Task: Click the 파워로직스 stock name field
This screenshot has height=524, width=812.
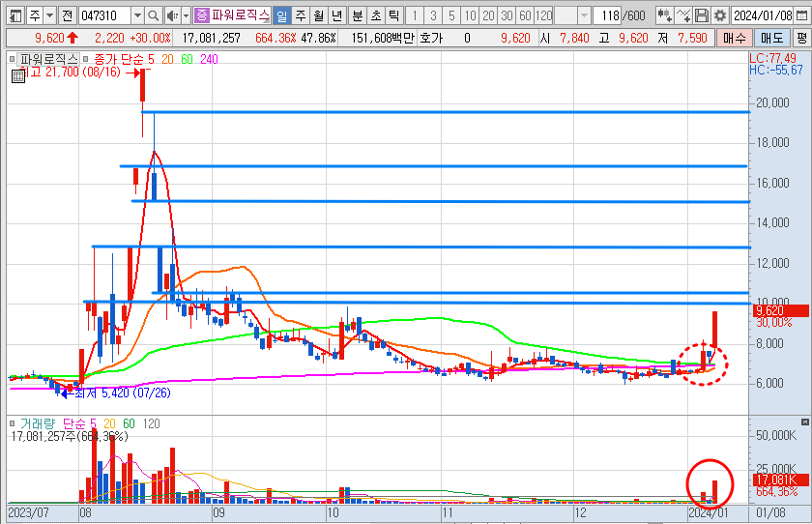Action: tap(240, 16)
